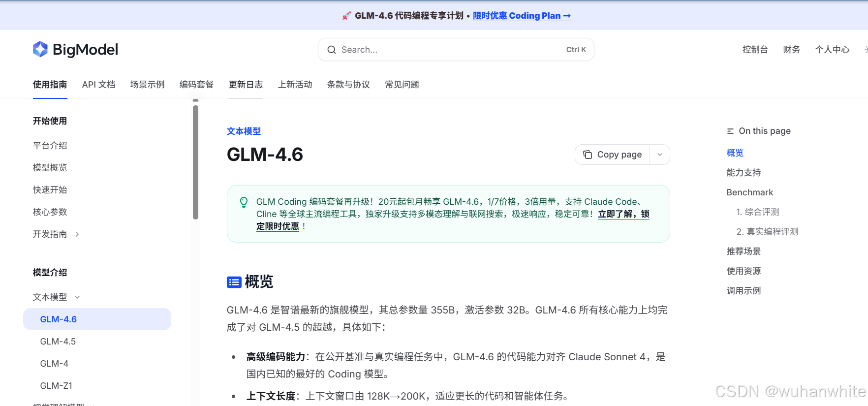Open 模型概览 in the sidebar

pos(50,168)
